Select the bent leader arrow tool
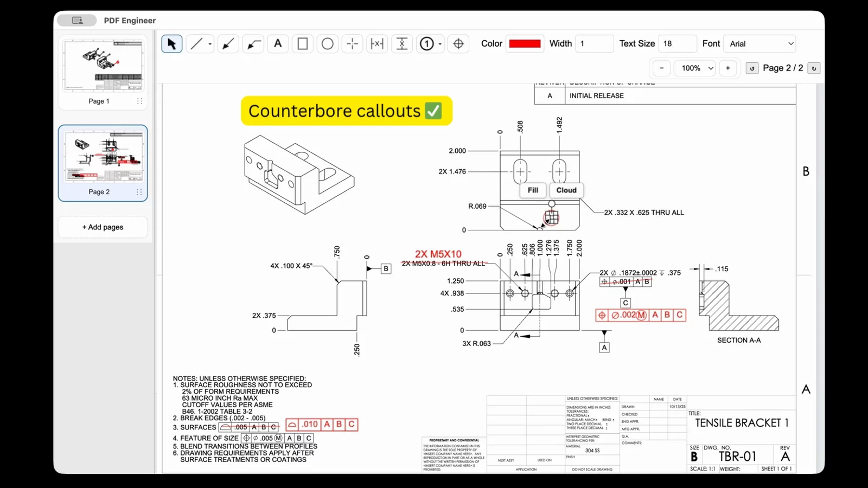Viewport: 868px width, 488px height. (x=253, y=43)
